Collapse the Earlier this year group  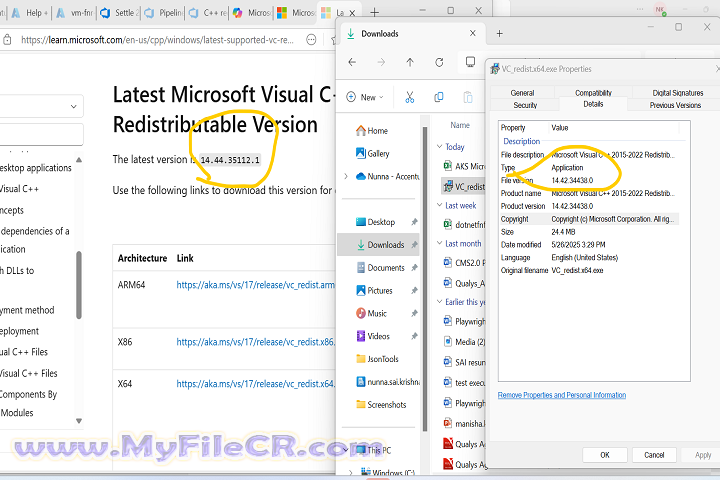[439, 302]
